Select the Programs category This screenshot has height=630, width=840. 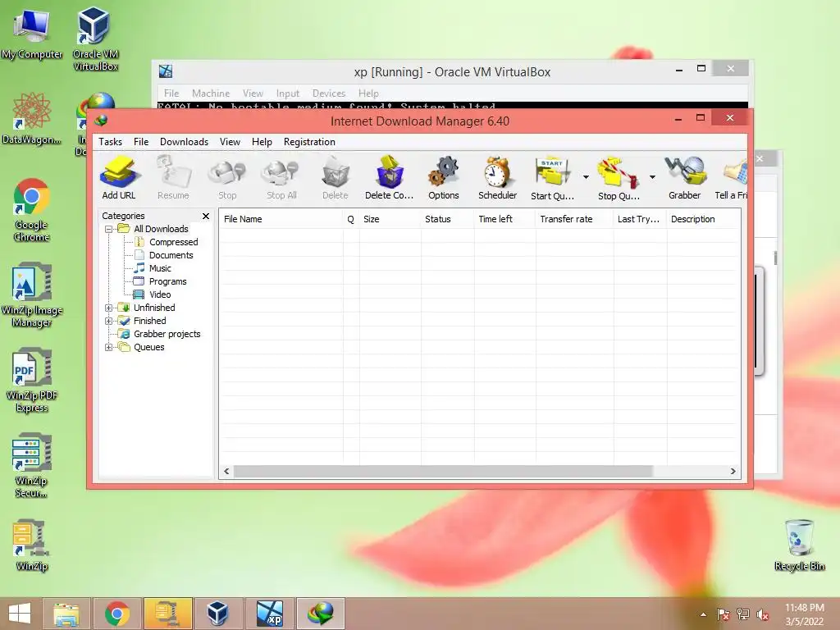[x=167, y=282]
